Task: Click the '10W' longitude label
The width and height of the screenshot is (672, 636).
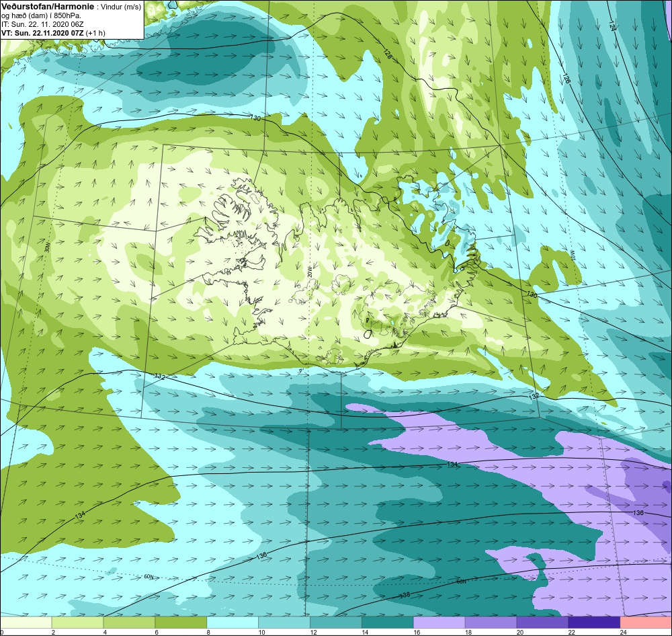Action: click(x=572, y=256)
